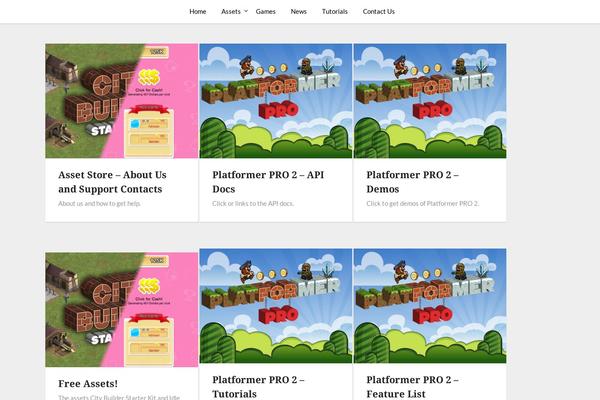Open the 'Platformer PRO 2 – Demos' title
This screenshot has height=400, width=600.
point(412,182)
